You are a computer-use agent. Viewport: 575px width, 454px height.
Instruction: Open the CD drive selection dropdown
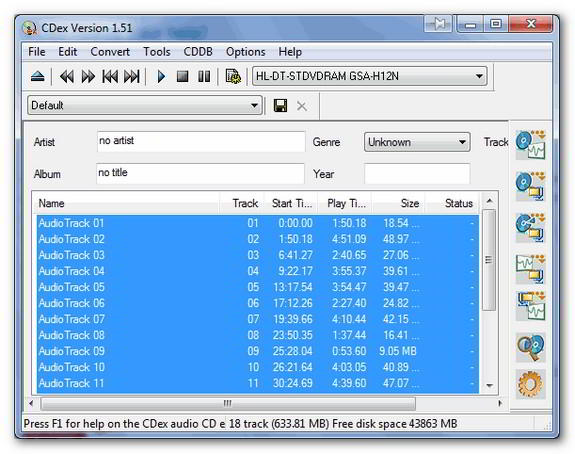(x=370, y=76)
